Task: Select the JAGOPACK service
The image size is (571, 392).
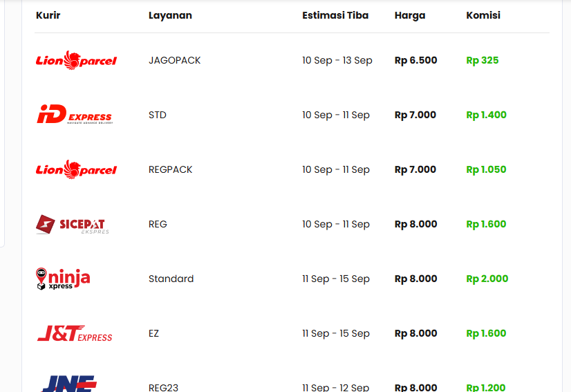Action: tap(174, 60)
